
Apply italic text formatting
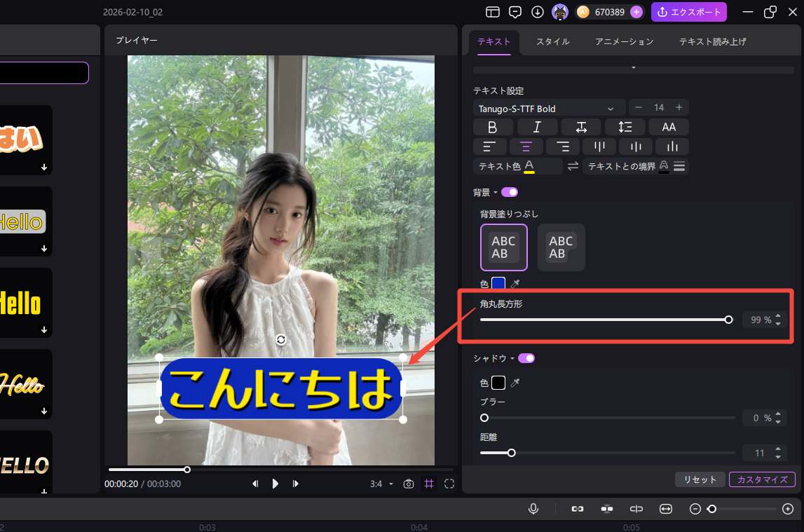[x=537, y=127]
